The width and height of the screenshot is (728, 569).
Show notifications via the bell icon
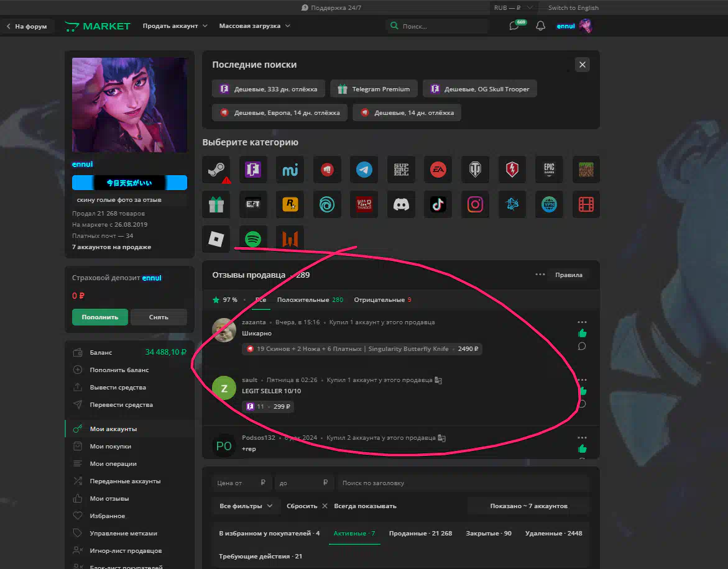(x=540, y=26)
